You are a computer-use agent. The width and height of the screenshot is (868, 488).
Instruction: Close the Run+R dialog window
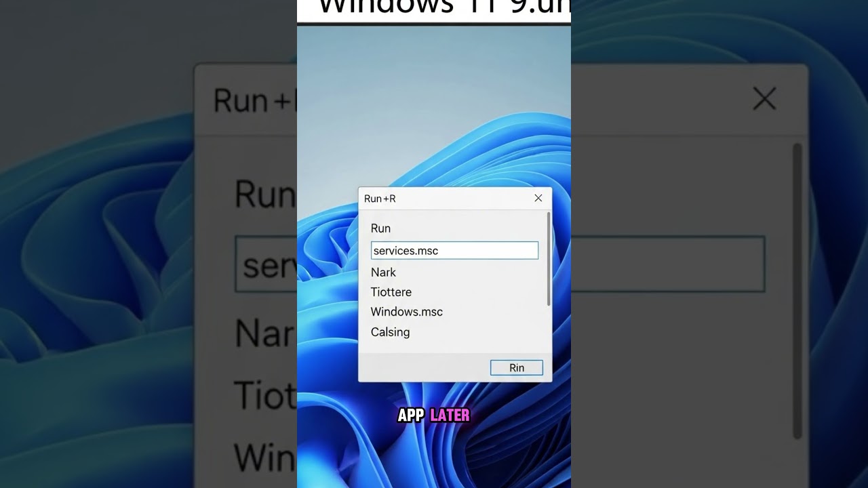coord(538,198)
